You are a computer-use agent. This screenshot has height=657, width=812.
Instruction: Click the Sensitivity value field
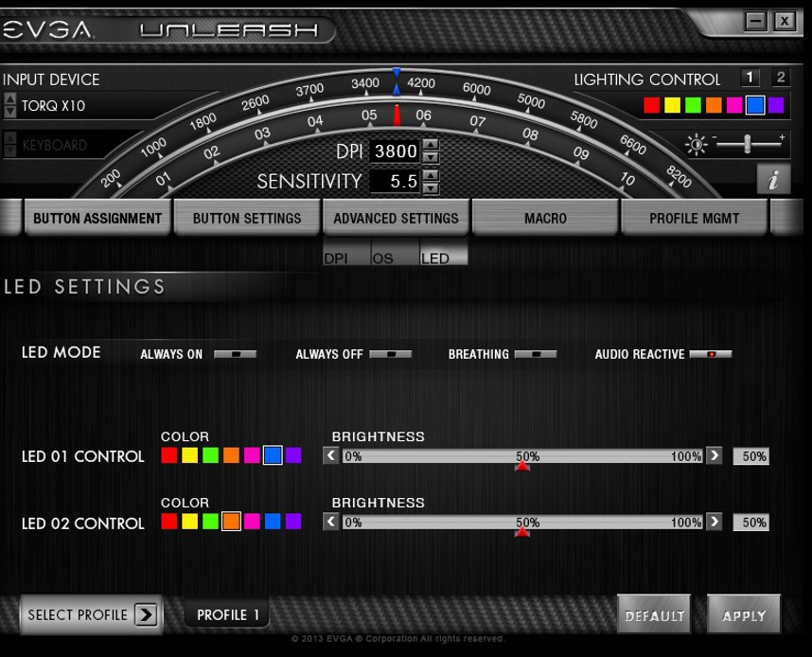click(396, 181)
